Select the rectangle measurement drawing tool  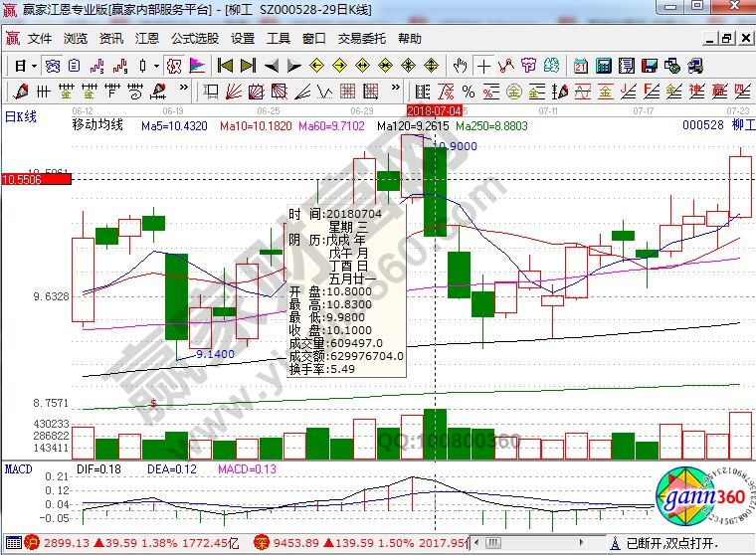coord(211,92)
